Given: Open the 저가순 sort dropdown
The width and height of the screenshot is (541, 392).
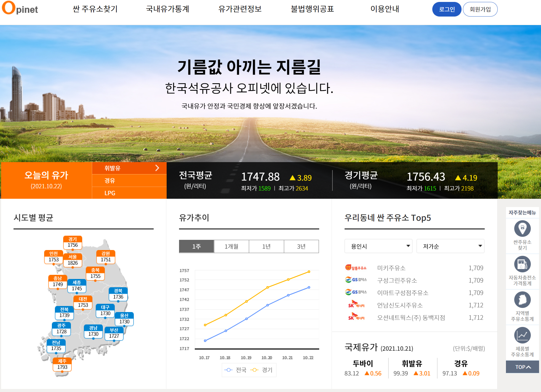Looking at the screenshot, I should [x=450, y=246].
